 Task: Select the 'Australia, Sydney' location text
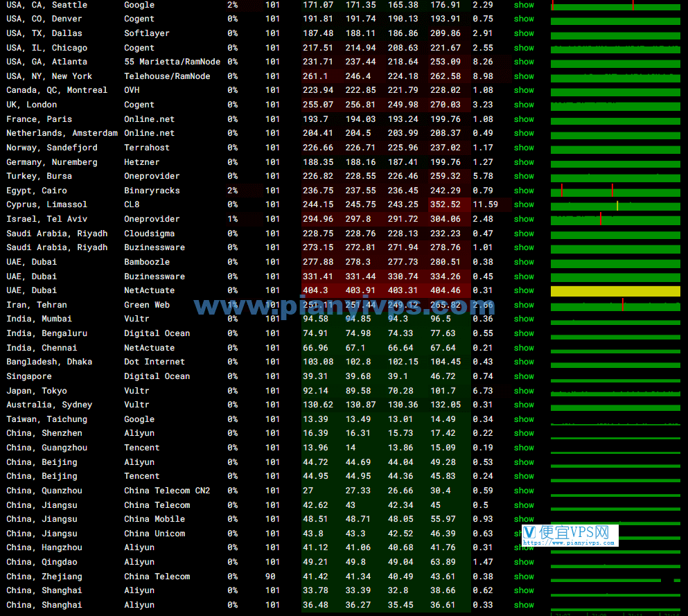pyautogui.click(x=49, y=405)
